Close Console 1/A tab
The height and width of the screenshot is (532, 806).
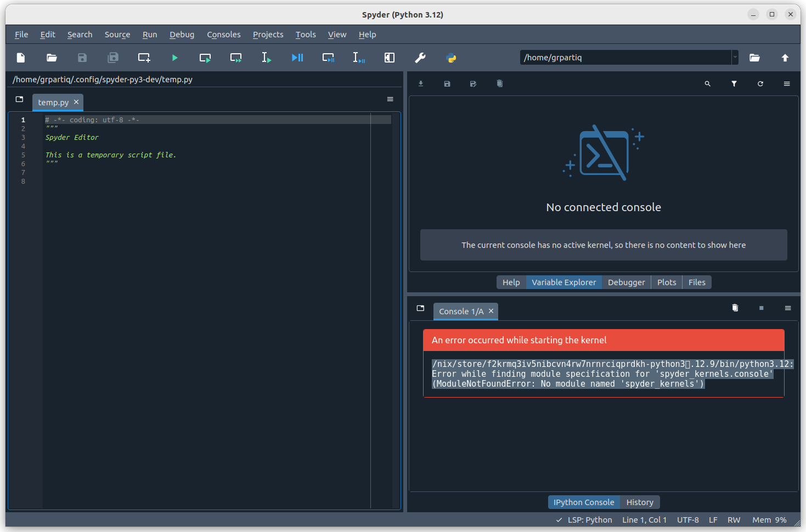coord(491,311)
